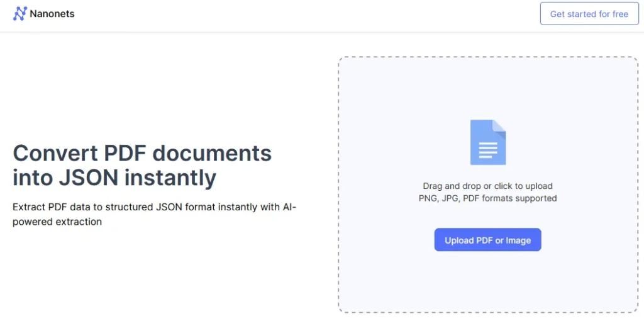Click the word 'free' in the header button
Screen dimensions: 644x318
[x=620, y=14]
